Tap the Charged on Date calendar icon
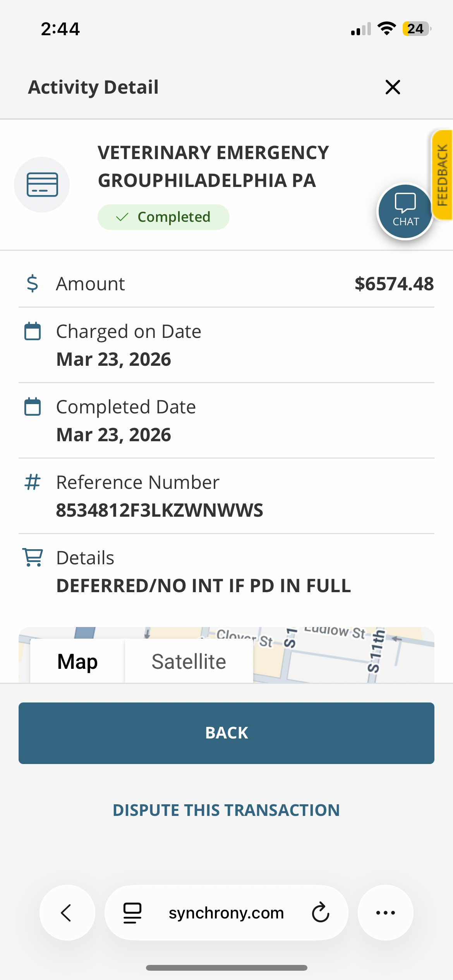The height and width of the screenshot is (980, 453). [x=33, y=331]
